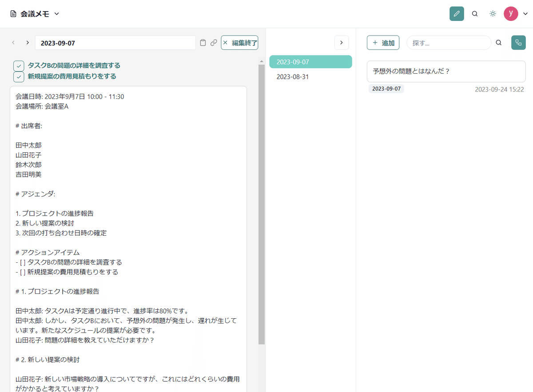The height and width of the screenshot is (392, 533).
Task: Edit the note title field 2023-09-07
Action: [115, 43]
